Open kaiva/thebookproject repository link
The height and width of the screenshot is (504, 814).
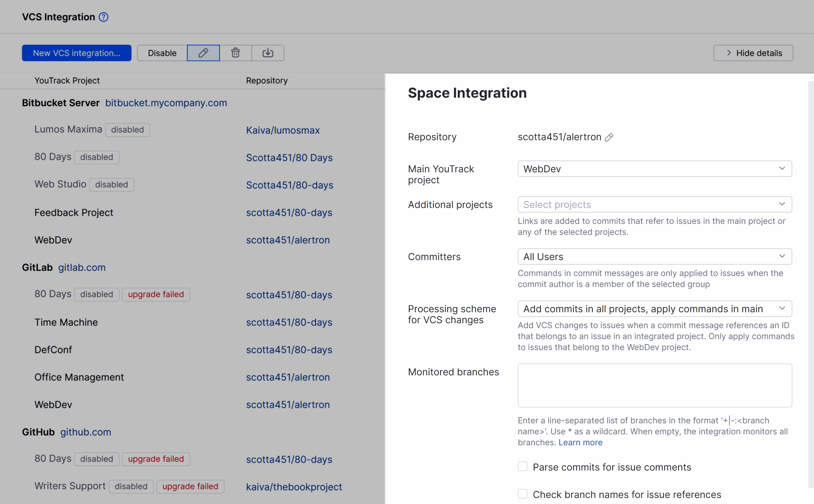pos(294,487)
